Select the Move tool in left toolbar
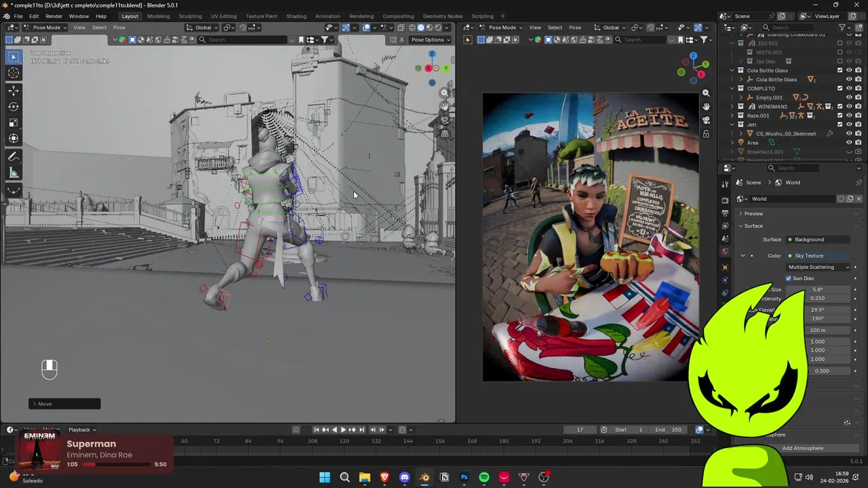 (x=14, y=90)
